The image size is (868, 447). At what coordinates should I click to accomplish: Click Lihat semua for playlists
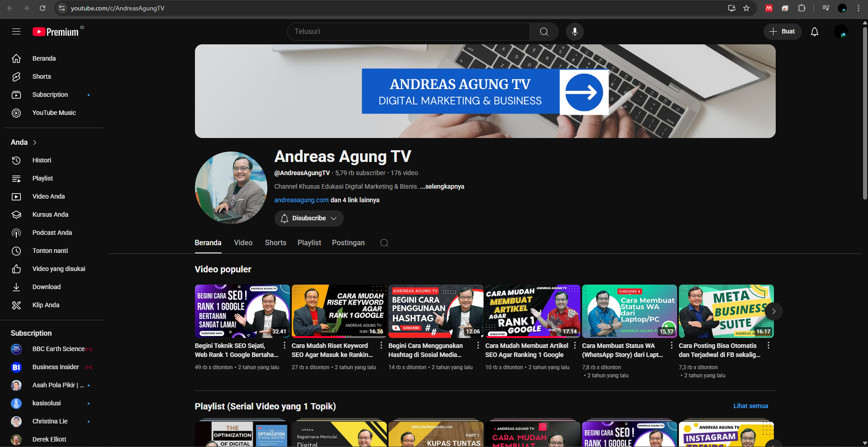click(x=751, y=406)
